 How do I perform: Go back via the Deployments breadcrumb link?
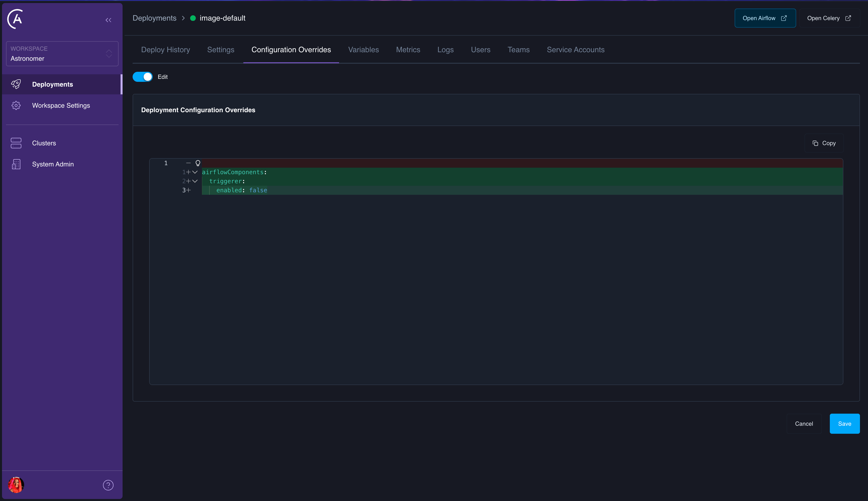coord(155,18)
